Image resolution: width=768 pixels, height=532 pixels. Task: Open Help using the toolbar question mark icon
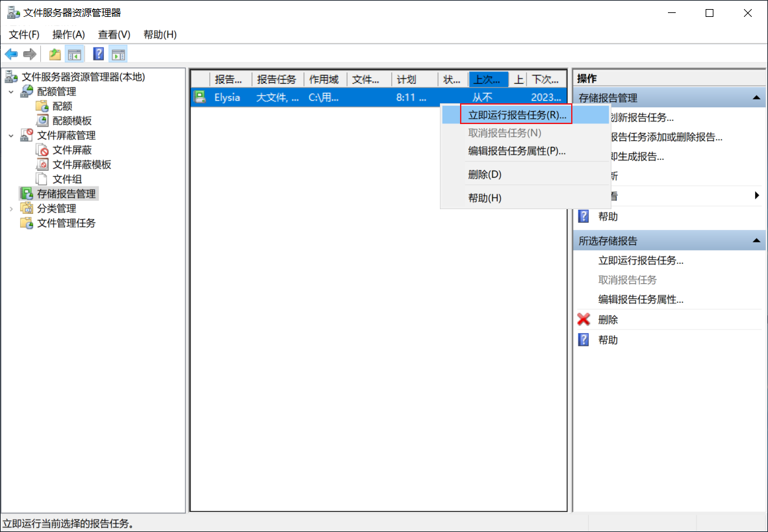(x=99, y=54)
